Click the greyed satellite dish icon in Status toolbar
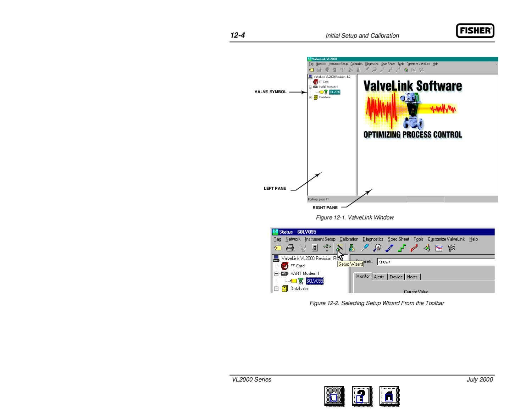 pos(303,248)
